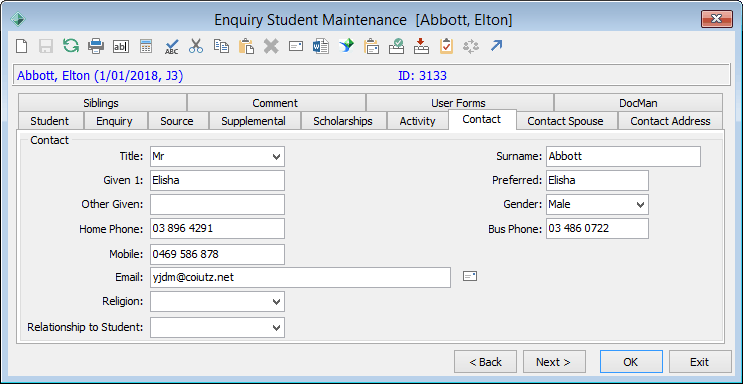The image size is (743, 384).
Task: Click the 'Abbott, Elton (1/01/2018, J3)' header text
Action: pyautogui.click(x=100, y=76)
